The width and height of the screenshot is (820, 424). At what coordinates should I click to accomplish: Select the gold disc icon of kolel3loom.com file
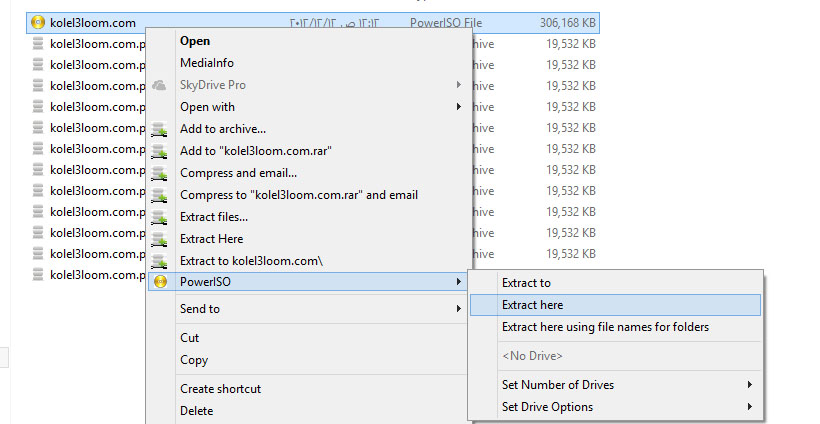[38, 22]
